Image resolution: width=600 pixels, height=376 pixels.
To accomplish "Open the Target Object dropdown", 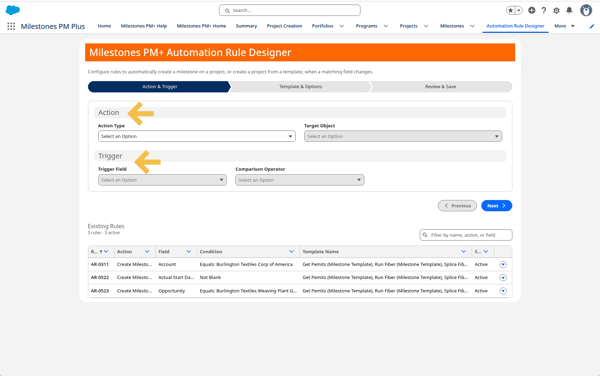I will pyautogui.click(x=403, y=136).
